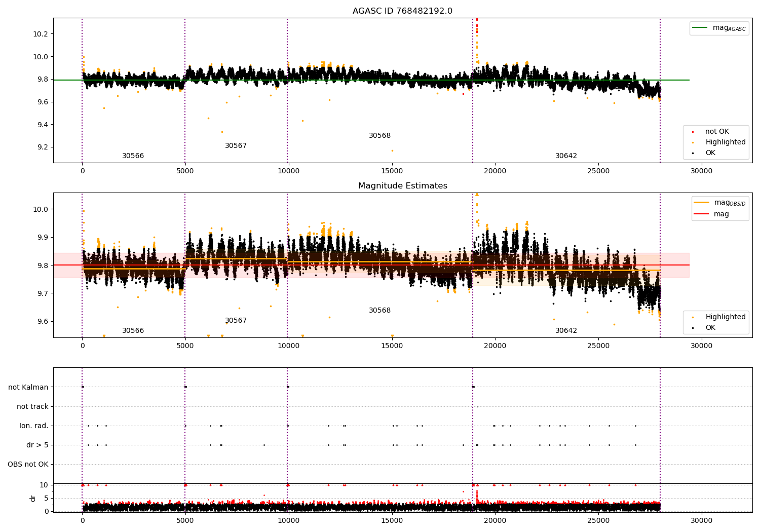Select mag OBSID legend entry in middle plot
This screenshot has height=532, width=760.
coord(719,203)
